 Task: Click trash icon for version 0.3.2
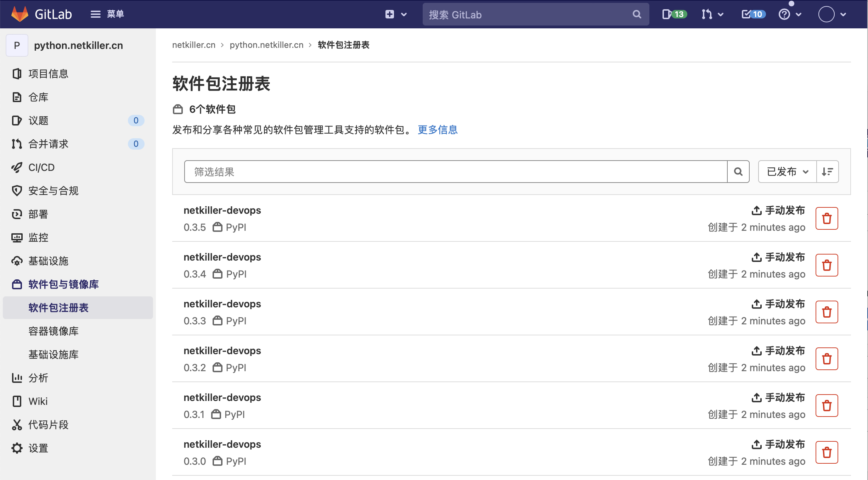tap(827, 359)
